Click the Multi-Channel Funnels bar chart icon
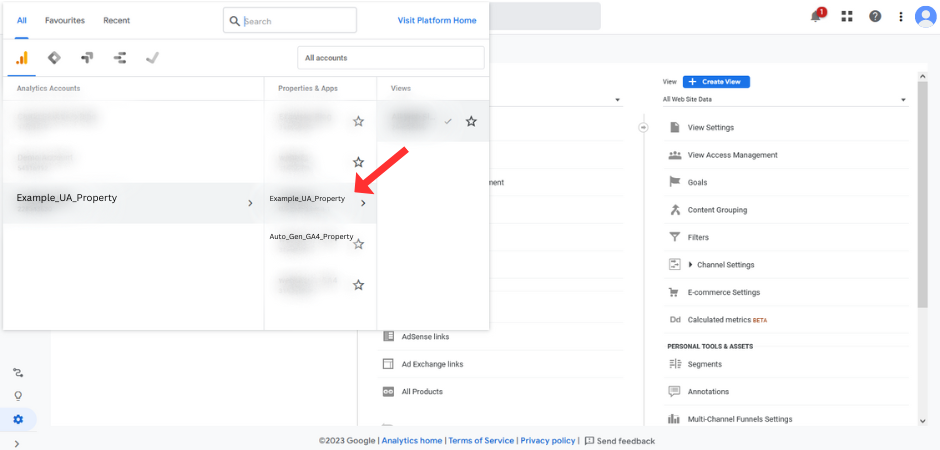940x450 pixels. pos(674,419)
